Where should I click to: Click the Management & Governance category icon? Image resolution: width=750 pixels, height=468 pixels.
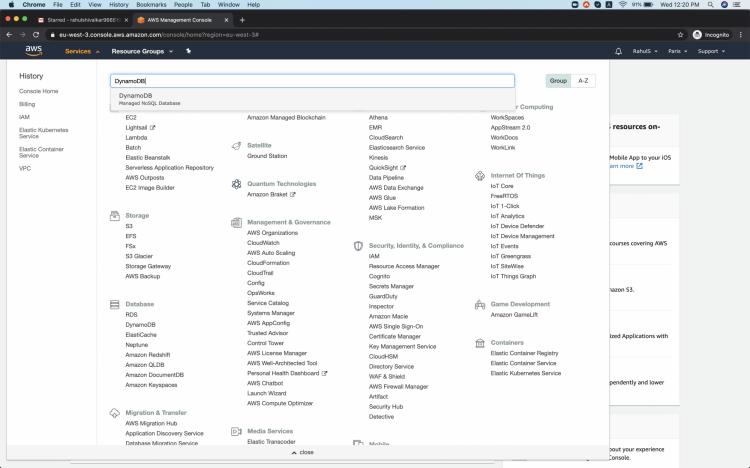pyautogui.click(x=237, y=222)
